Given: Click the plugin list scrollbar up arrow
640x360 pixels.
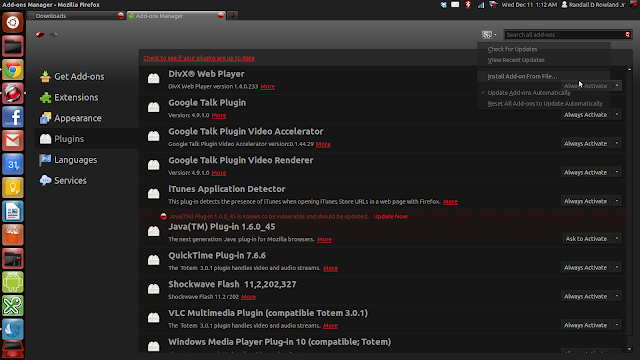Looking at the screenshot, I should (x=629, y=69).
